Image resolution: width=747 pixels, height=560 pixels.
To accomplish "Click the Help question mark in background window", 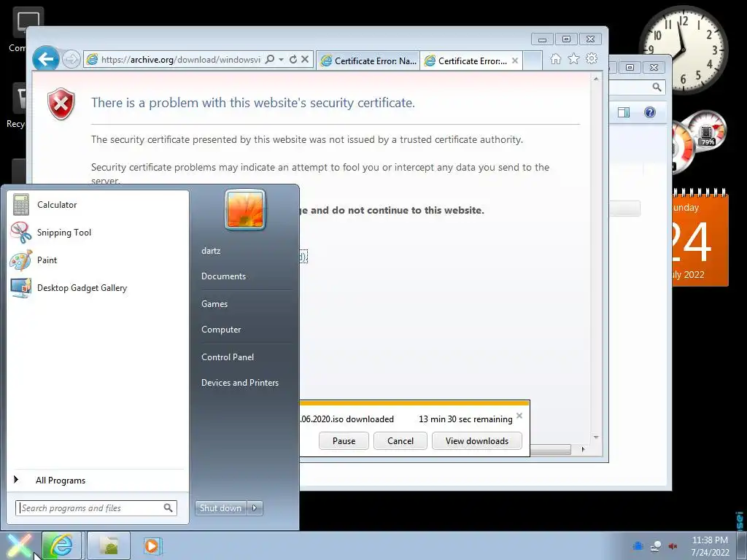I will click(x=650, y=112).
